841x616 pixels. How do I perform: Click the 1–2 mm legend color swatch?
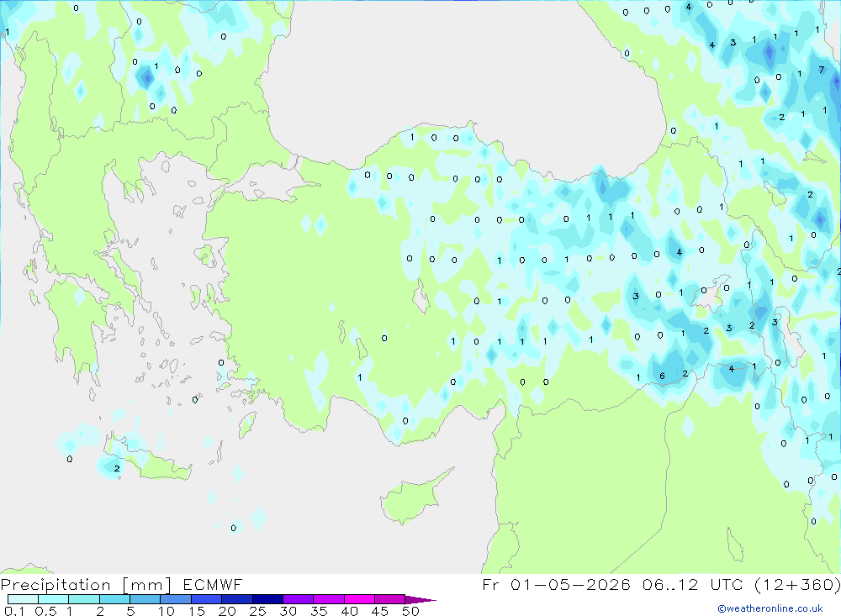[x=83, y=599]
